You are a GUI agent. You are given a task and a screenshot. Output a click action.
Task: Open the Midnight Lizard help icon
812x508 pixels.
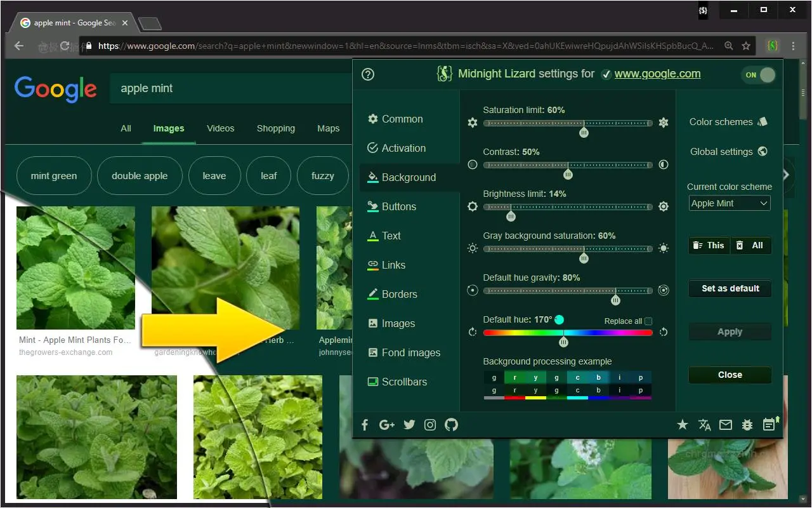point(367,74)
